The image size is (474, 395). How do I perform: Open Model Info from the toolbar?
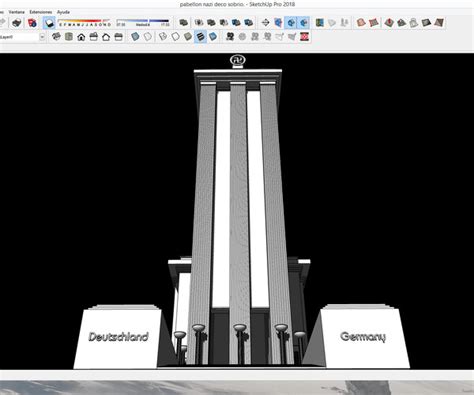[x=32, y=23]
